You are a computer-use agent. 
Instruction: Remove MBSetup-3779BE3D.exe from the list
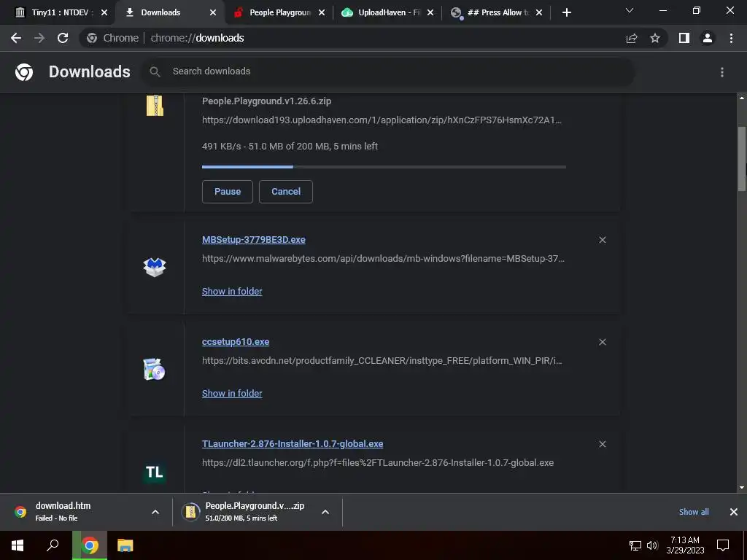point(603,240)
